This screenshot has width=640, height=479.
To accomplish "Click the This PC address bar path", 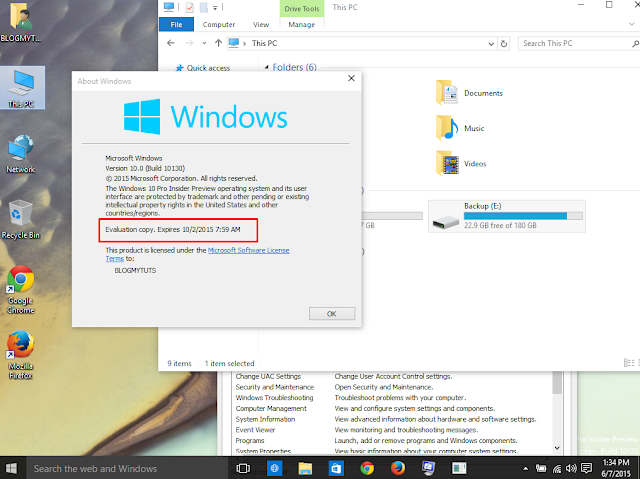I will tap(264, 43).
